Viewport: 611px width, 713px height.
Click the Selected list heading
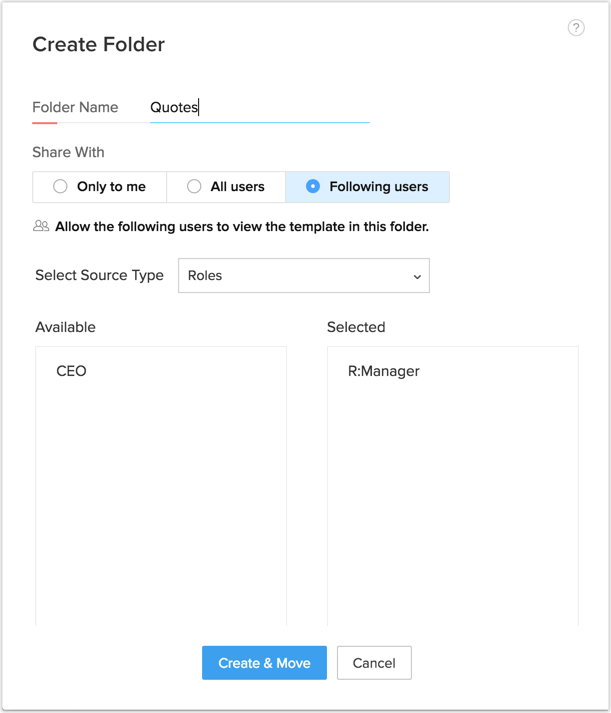tap(356, 327)
